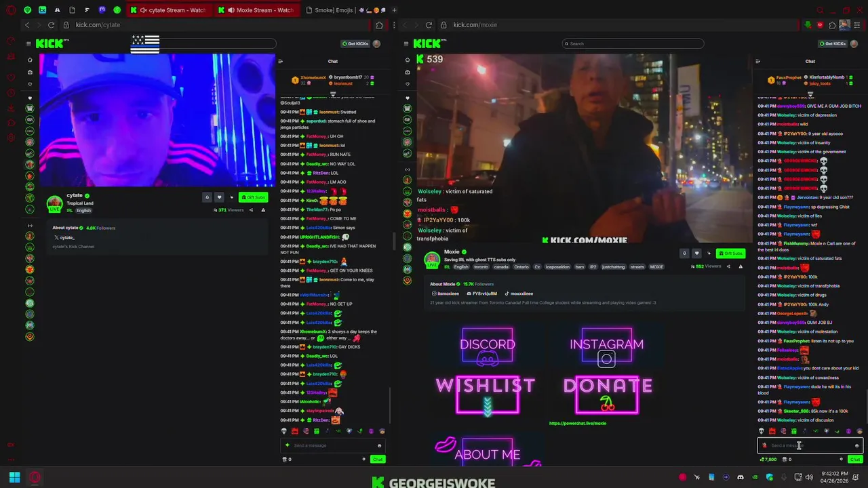Collapse chat panel arrow in Moxie window
The width and height of the screenshot is (868, 488).
coord(757,61)
